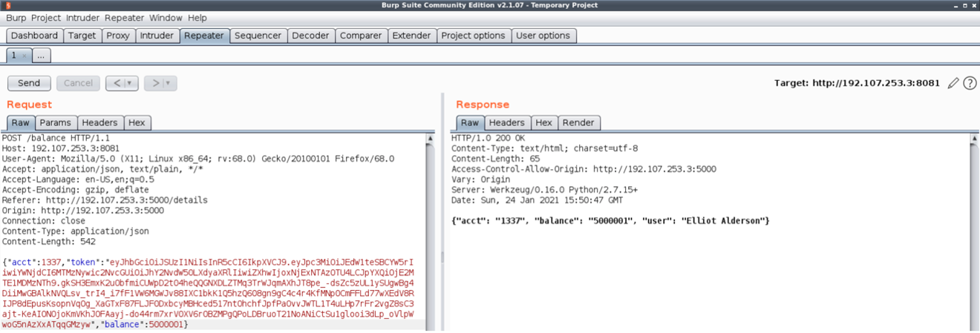Go back to the previous request
Screen dimensions: 980x333
pos(117,83)
